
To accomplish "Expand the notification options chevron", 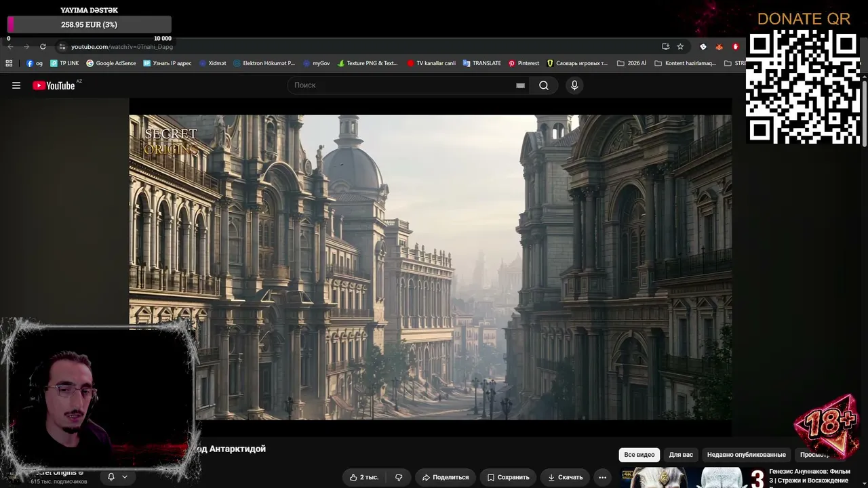I will pos(124,476).
